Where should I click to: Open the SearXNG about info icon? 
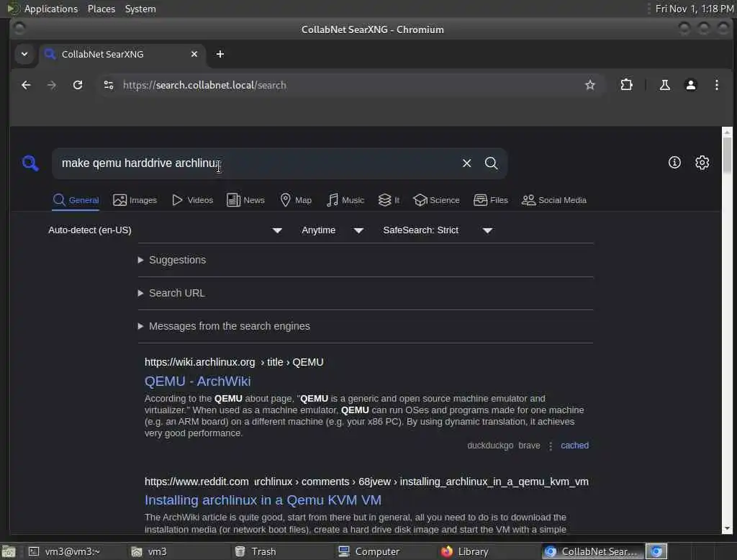[x=674, y=163]
